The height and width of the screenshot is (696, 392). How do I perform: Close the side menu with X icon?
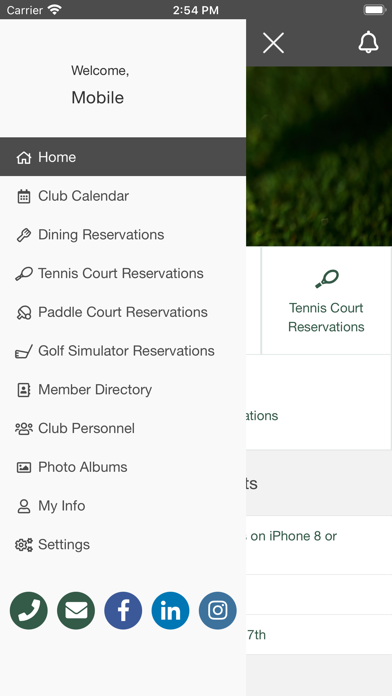click(273, 43)
